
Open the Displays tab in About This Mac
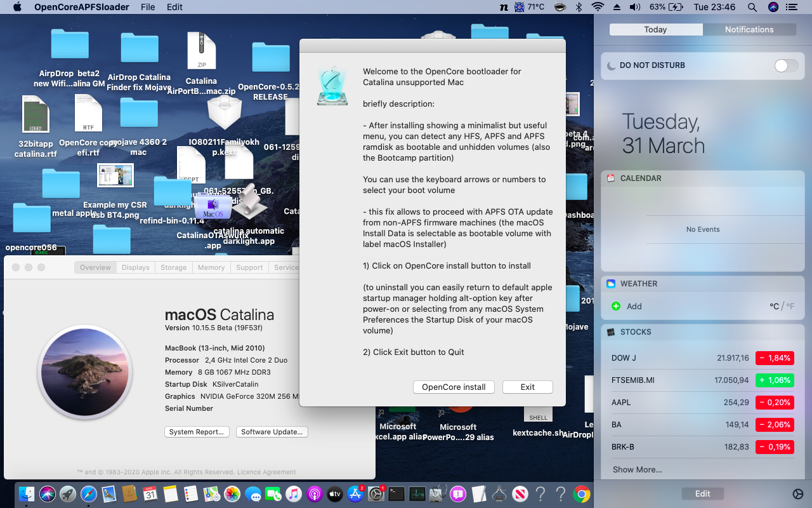[136, 267]
